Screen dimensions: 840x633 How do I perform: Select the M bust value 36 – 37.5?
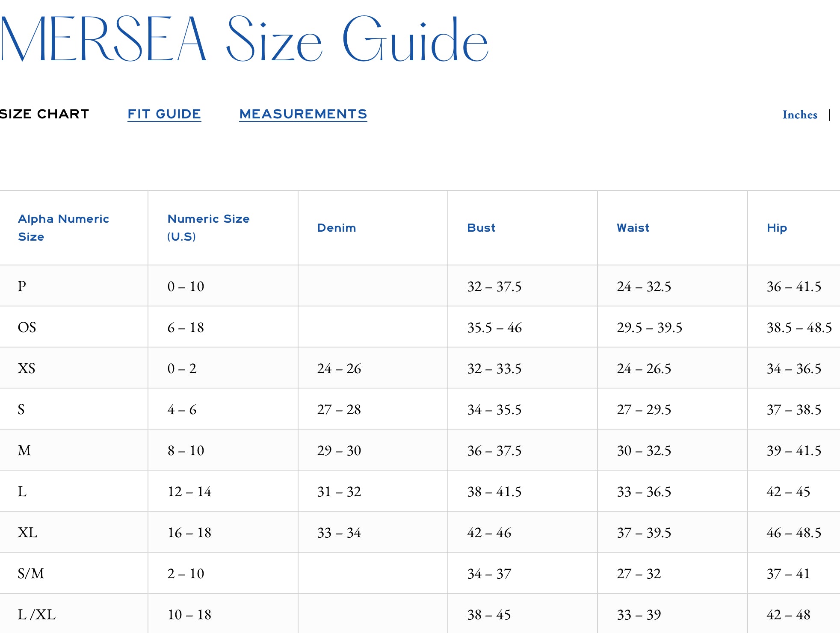[x=494, y=450]
